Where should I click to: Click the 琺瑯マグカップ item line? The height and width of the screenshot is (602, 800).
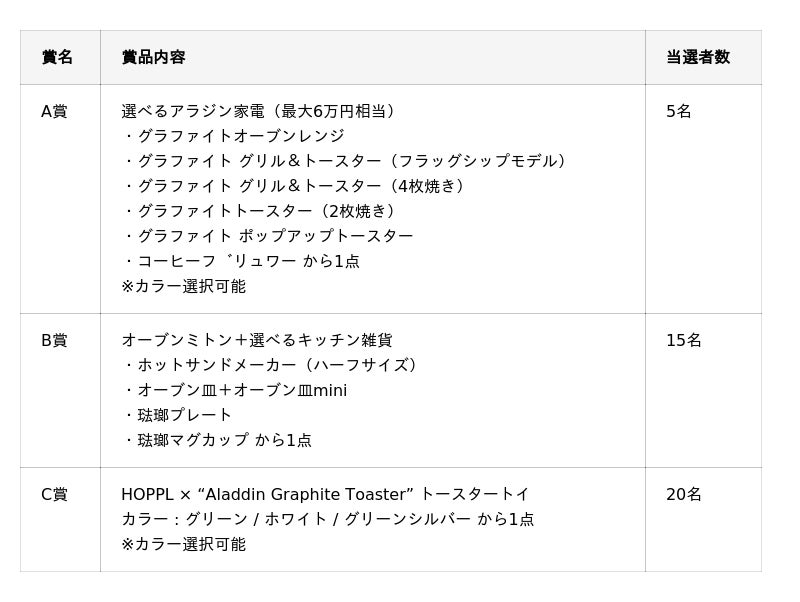point(218,440)
